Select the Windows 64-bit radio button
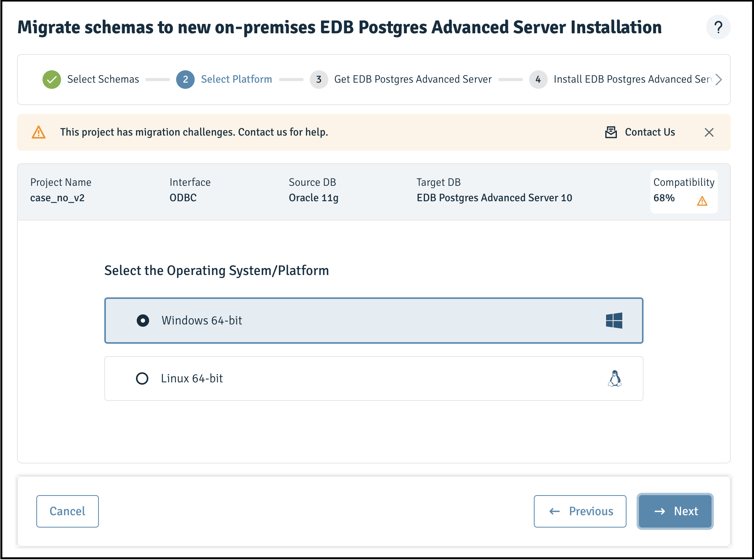 [143, 321]
